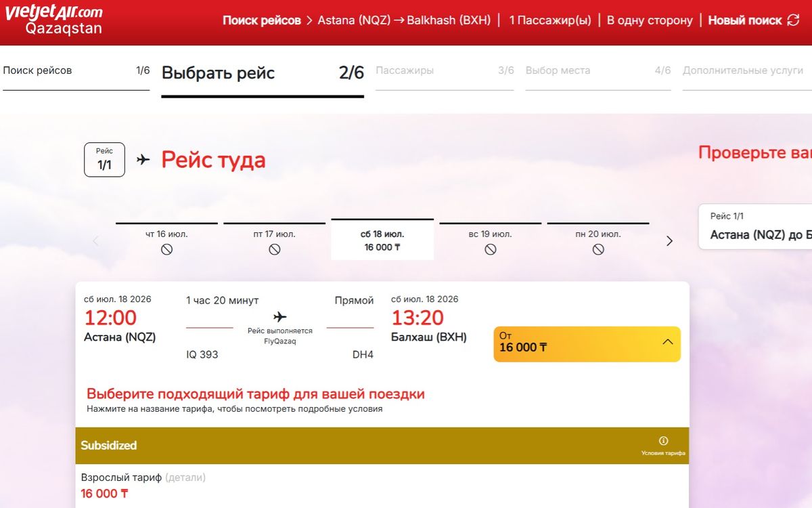This screenshot has width=812, height=508.
Task: Select date сб 18 июл. 16 000 ₸
Action: (x=382, y=240)
